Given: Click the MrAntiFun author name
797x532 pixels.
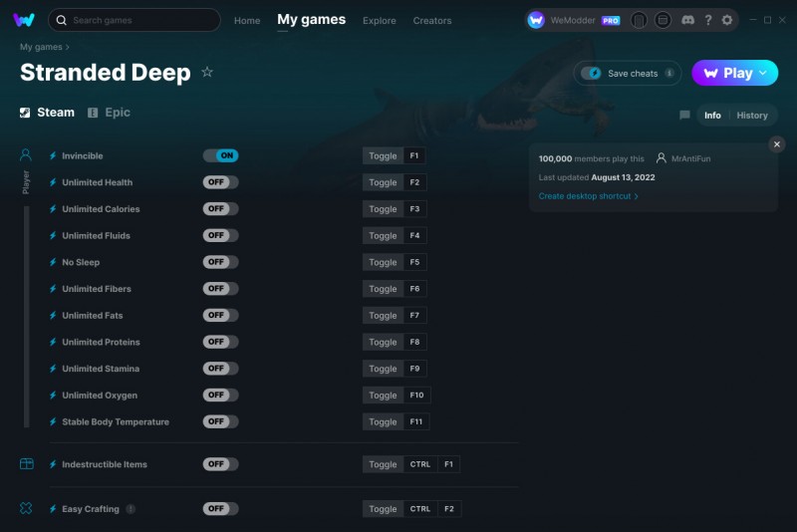Looking at the screenshot, I should [x=690, y=158].
